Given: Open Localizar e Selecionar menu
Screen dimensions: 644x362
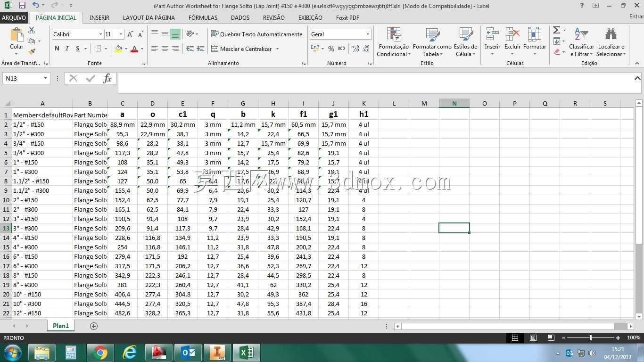Looking at the screenshot, I should [611, 42].
